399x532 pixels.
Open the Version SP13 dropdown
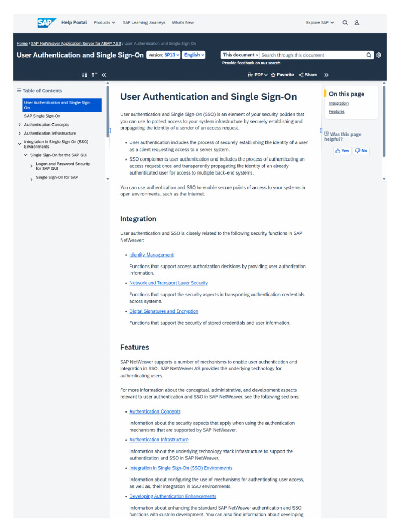coord(163,55)
